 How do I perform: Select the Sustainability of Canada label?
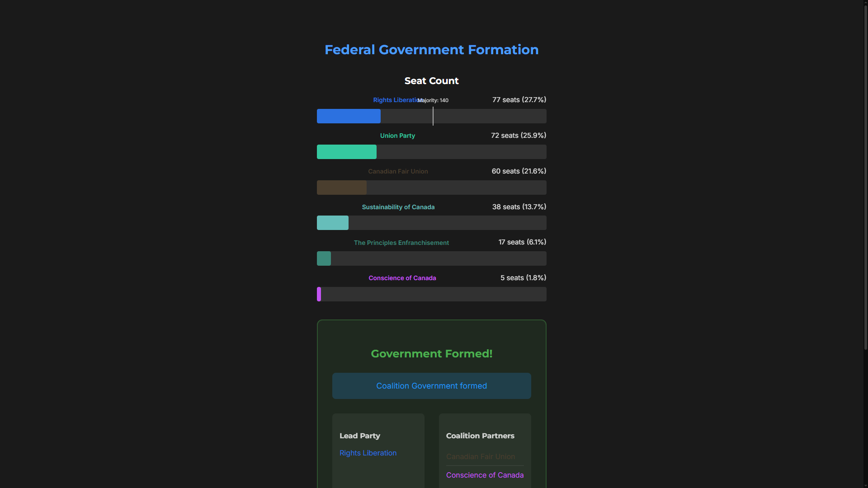(398, 207)
